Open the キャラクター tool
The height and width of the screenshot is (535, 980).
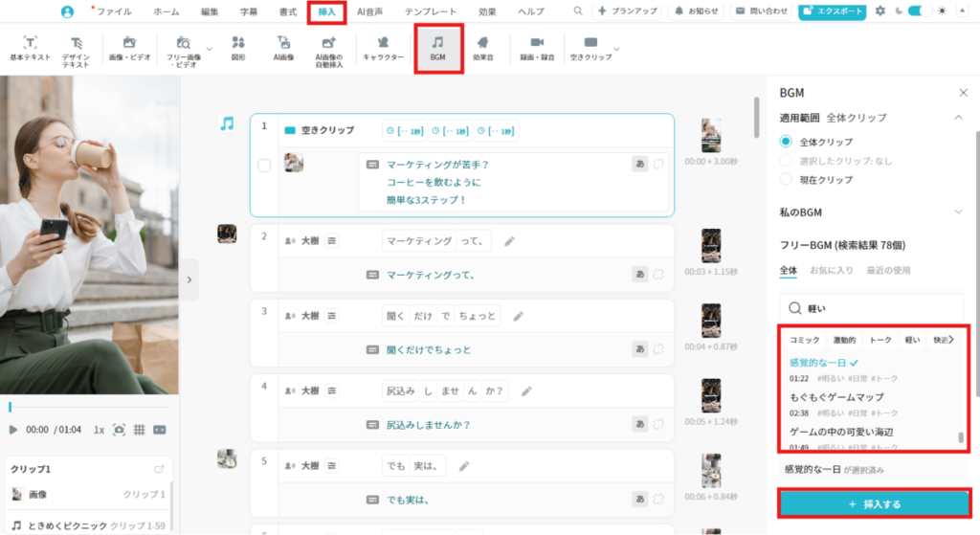[383, 49]
